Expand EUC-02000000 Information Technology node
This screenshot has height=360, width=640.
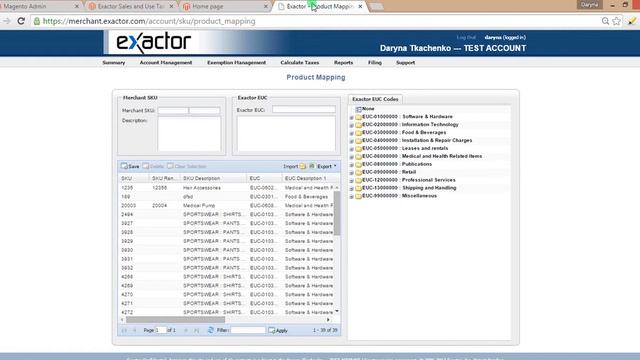[x=351, y=125]
